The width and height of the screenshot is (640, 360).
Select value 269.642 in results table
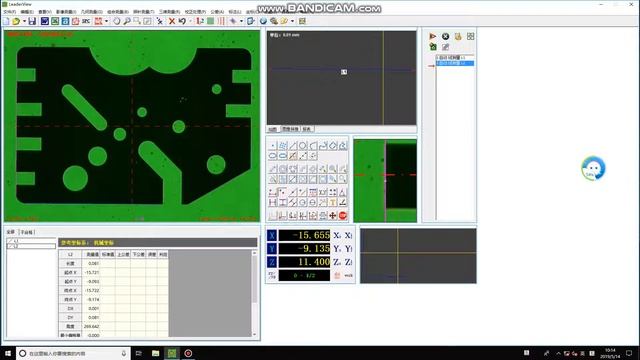[x=92, y=327]
